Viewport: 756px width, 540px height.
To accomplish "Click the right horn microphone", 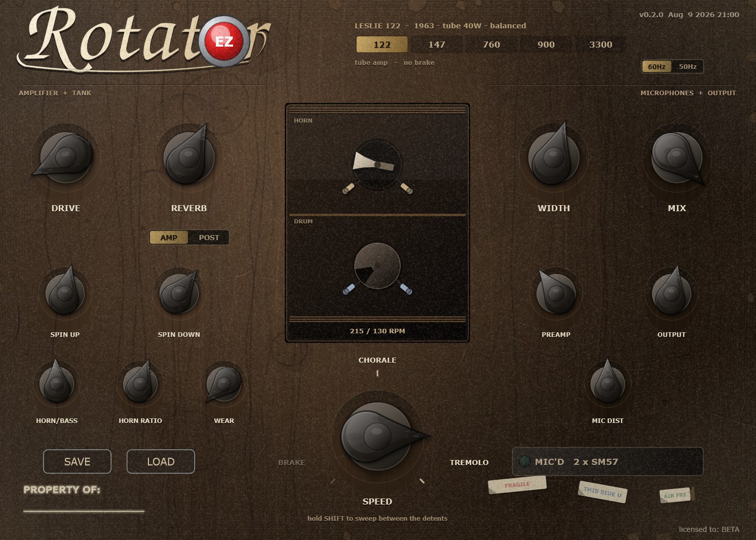I will 406,188.
